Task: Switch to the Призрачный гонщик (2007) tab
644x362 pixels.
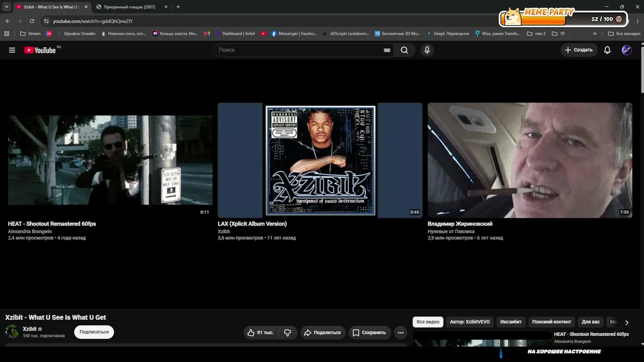Action: tap(132, 7)
